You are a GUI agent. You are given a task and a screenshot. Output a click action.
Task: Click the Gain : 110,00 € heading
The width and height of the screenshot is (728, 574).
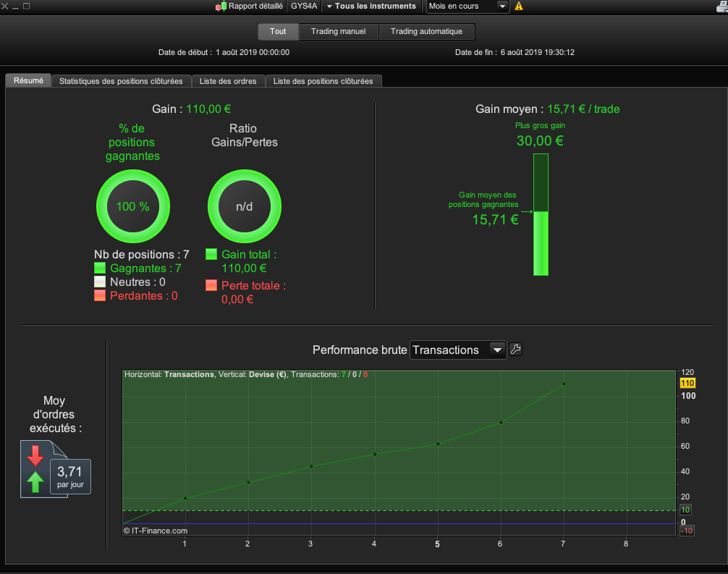point(191,109)
